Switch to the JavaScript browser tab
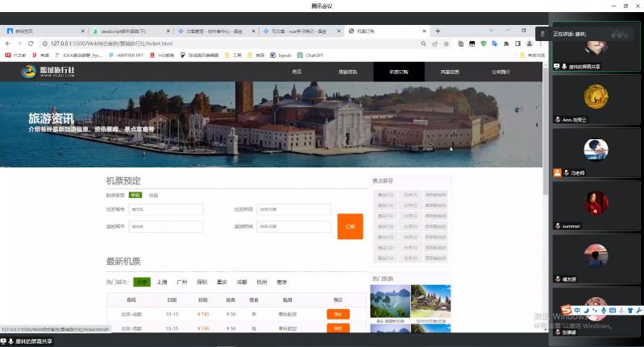 [x=121, y=31]
